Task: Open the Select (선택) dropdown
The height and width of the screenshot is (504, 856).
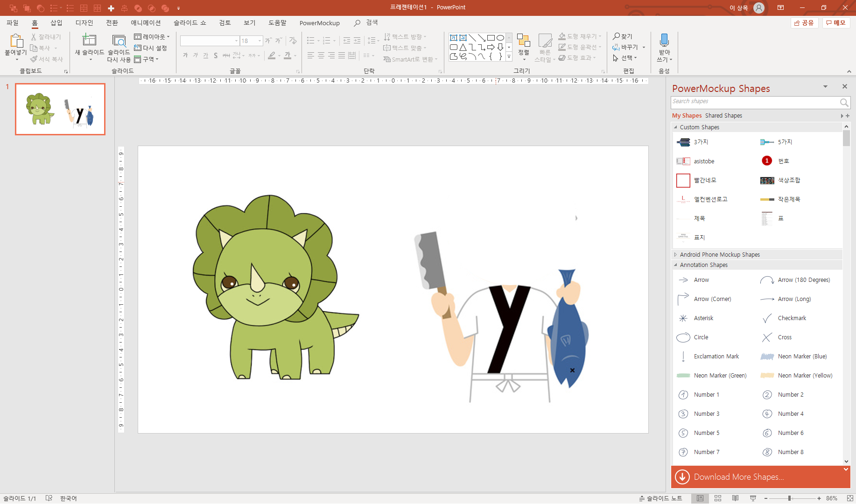Action: point(625,58)
